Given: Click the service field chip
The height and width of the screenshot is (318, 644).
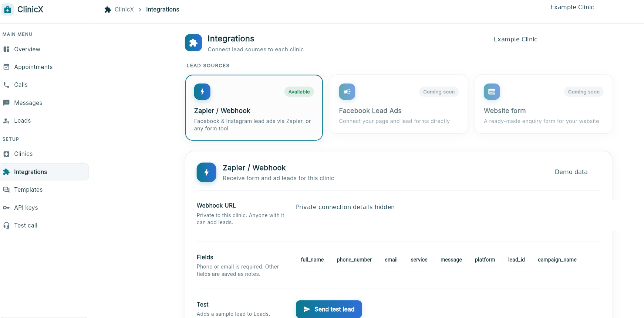Looking at the screenshot, I should pyautogui.click(x=419, y=260).
